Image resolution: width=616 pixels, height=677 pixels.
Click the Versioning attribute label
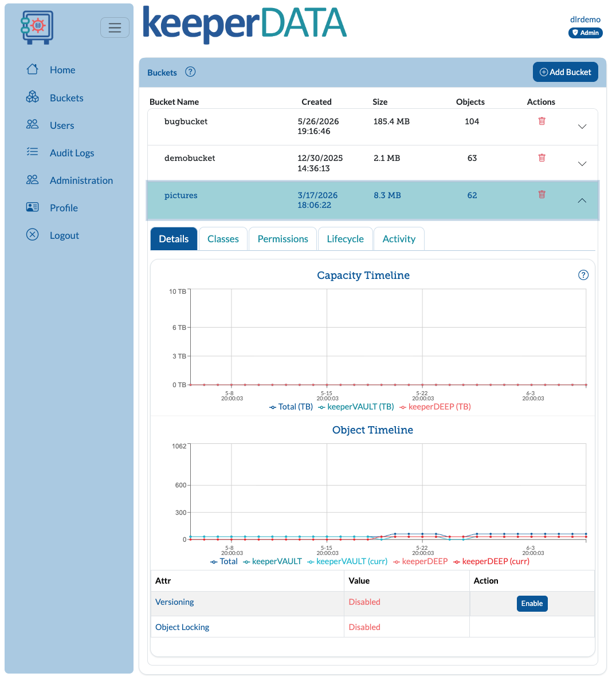click(x=175, y=602)
